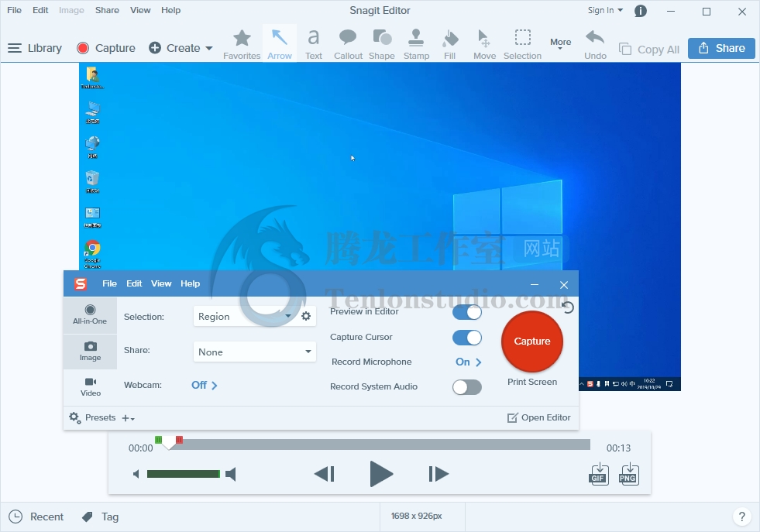Export frame as GIF
The image size is (760, 532).
[x=599, y=474]
